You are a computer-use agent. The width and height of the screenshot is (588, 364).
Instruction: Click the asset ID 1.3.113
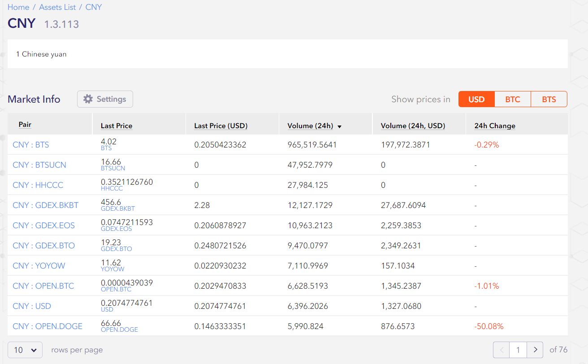[61, 24]
